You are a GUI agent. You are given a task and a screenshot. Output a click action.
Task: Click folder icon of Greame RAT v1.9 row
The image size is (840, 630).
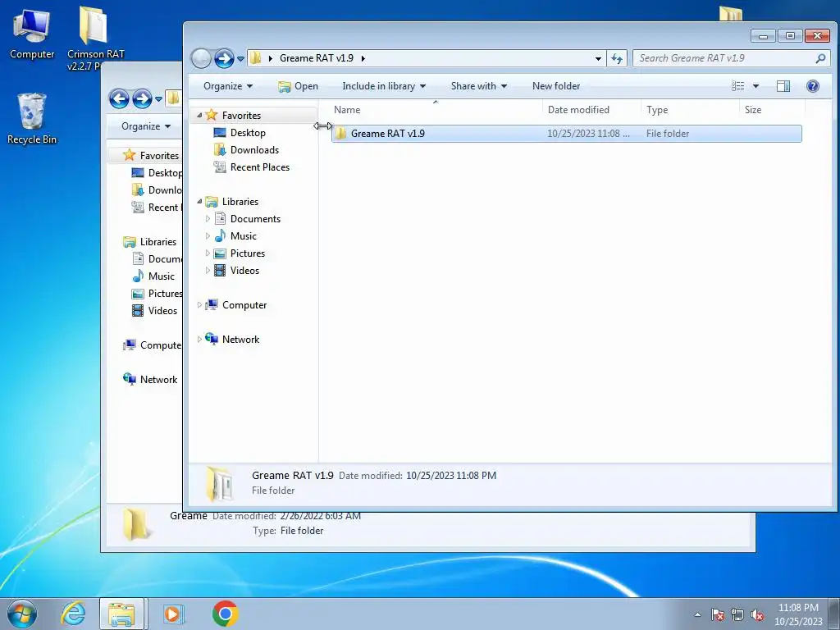[x=340, y=134]
